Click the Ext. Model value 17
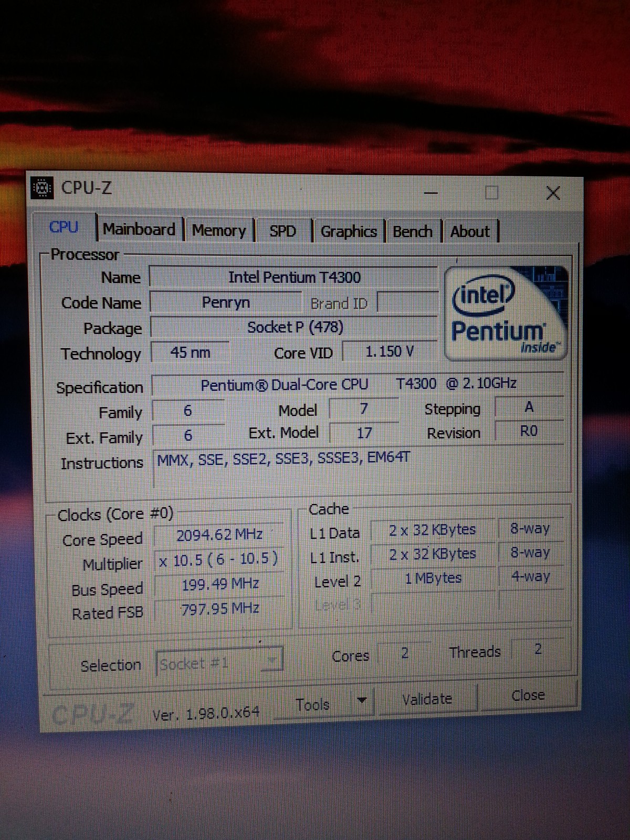 pos(364,433)
